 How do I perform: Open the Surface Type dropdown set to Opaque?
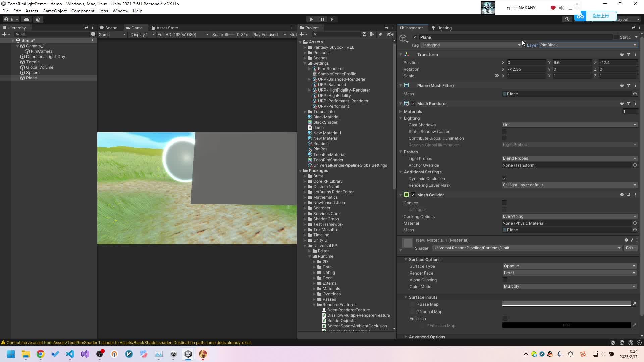click(569, 266)
